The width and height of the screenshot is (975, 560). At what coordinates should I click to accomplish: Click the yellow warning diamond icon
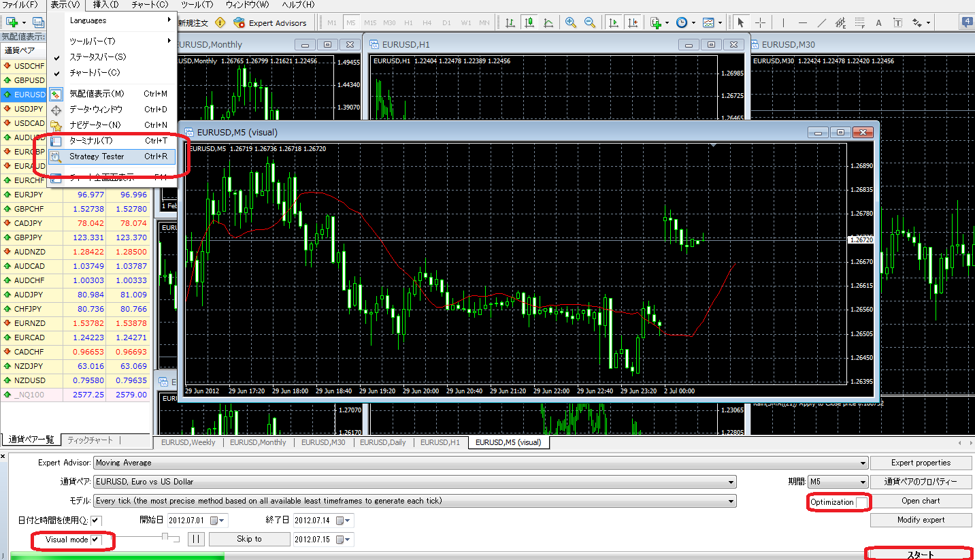point(220,22)
